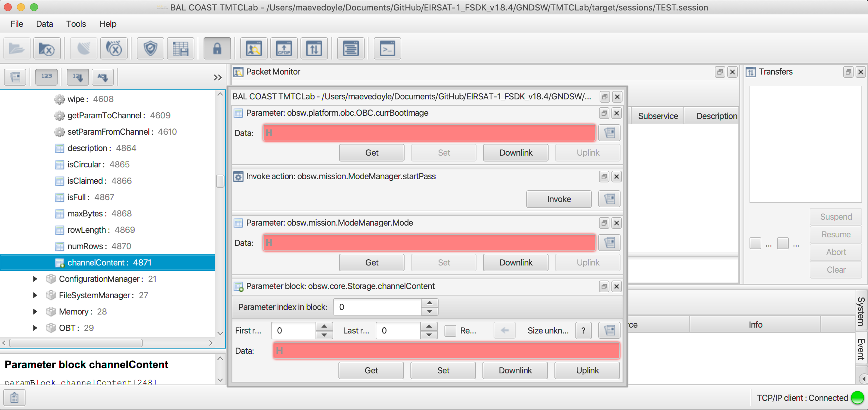
Task: Expand the Memory tree node
Action: tap(35, 312)
